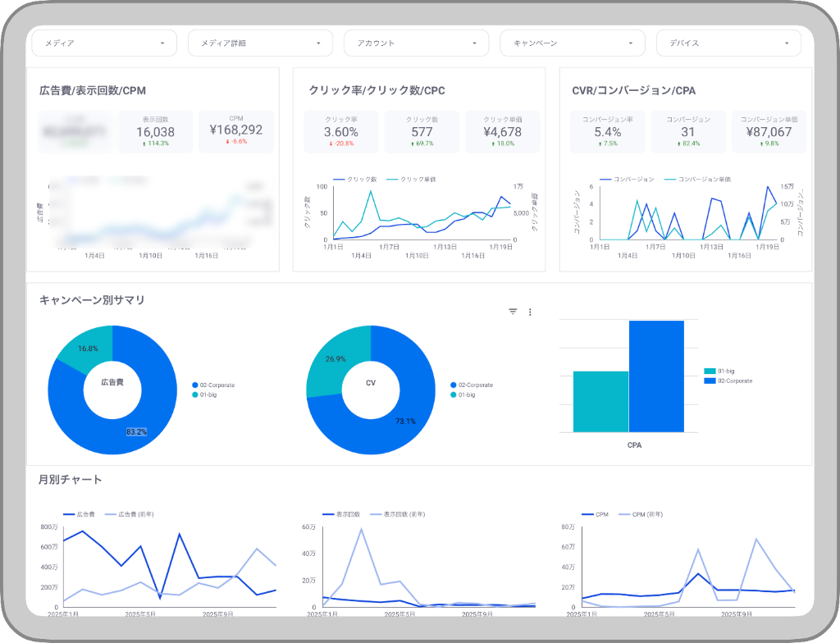
Task: Toggle コンバージョン単価 legend in conversion line chart
Action: 702,179
